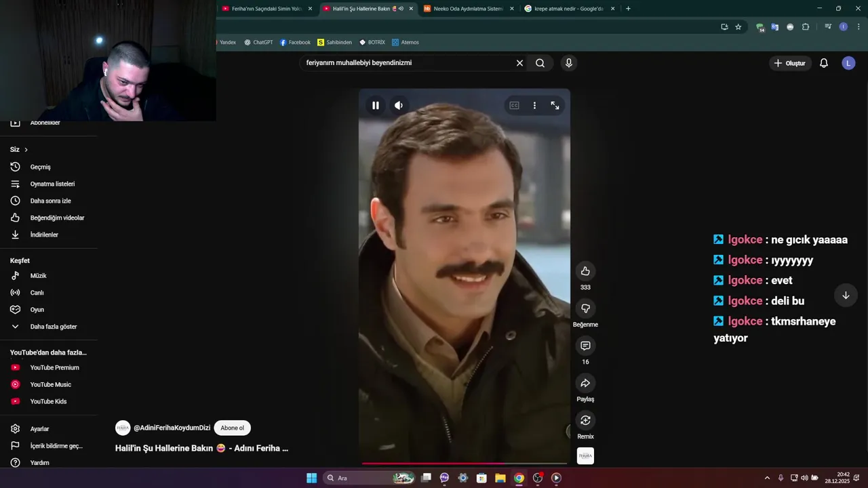The image size is (868, 488).
Task: Click the video title Halil'in Şu Hallerine Bakın
Action: click(201, 448)
